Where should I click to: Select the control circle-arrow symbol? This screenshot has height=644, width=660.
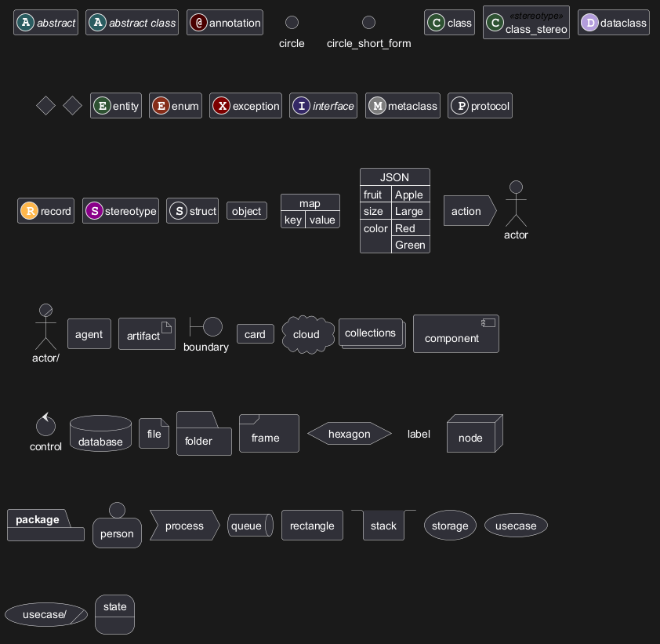pos(45,426)
